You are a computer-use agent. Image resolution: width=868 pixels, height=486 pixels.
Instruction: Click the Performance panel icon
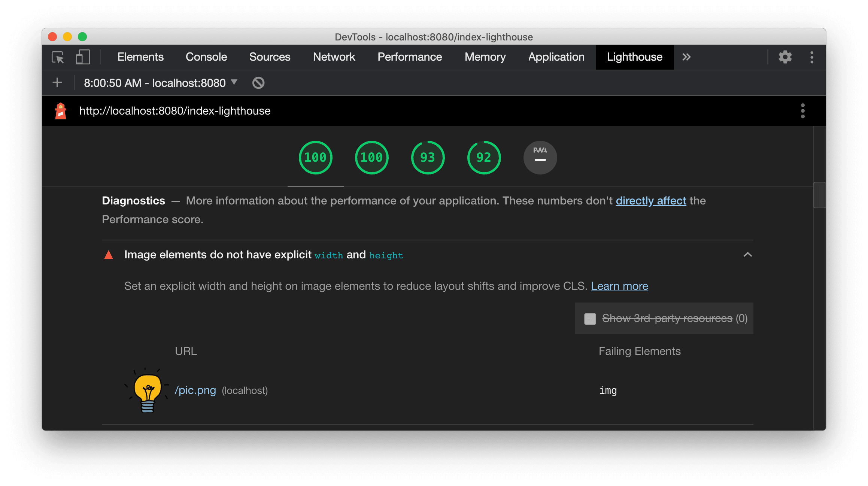(x=410, y=56)
